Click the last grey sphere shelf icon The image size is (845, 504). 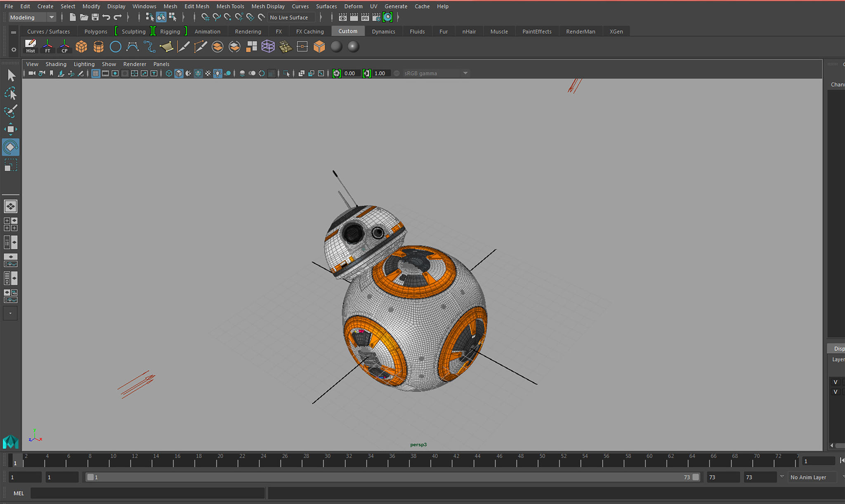(x=353, y=47)
